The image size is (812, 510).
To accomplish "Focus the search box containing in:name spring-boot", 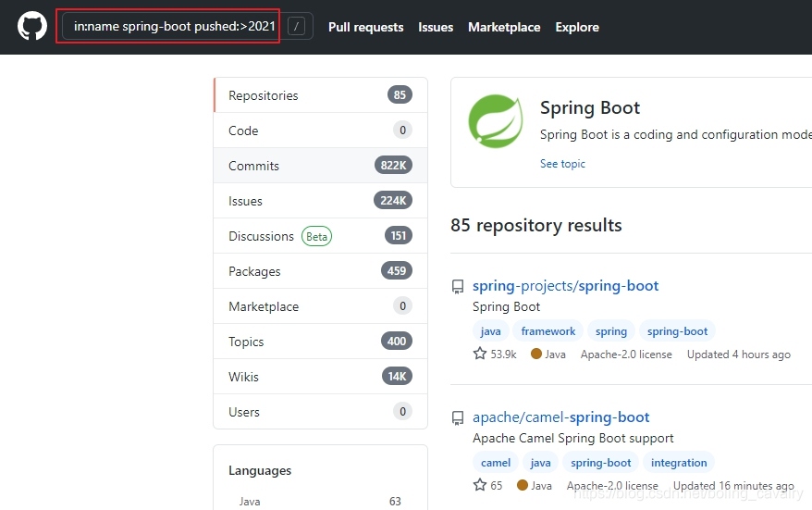I will click(175, 26).
